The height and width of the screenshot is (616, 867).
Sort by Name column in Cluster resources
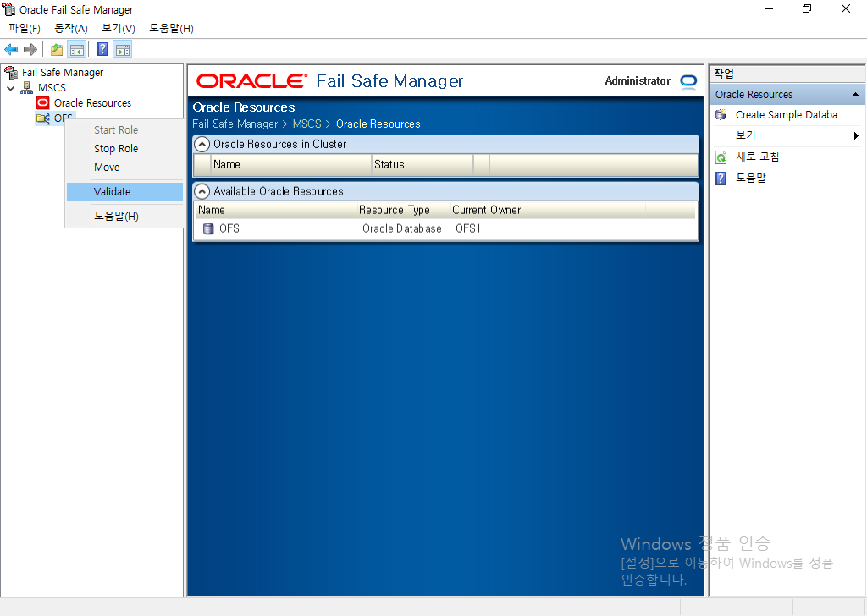291,165
